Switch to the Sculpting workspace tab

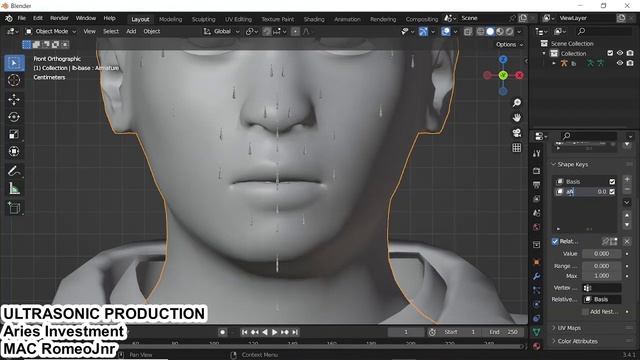(203, 19)
